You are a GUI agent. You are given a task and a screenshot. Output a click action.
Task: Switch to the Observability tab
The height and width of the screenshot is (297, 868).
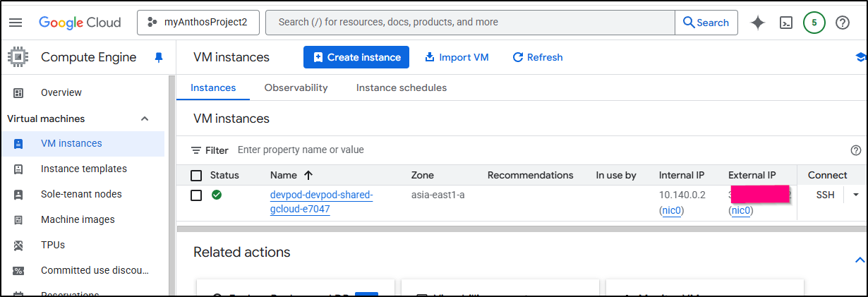296,87
